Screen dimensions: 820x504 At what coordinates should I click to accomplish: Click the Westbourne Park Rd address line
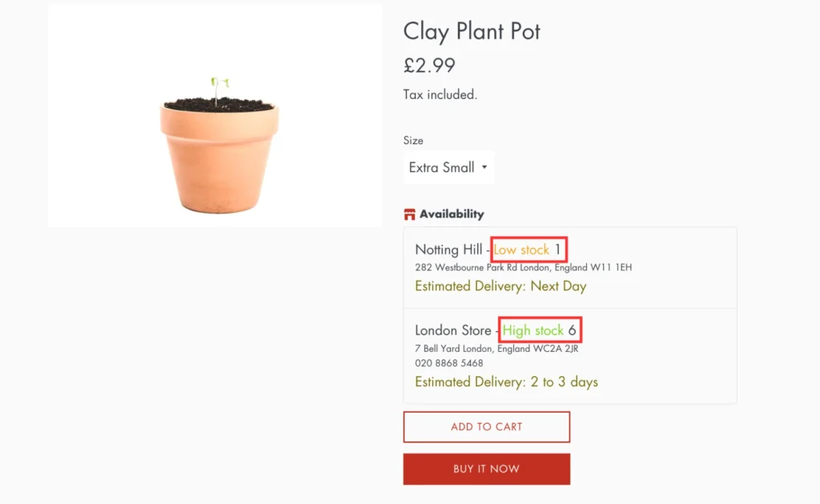pos(523,267)
